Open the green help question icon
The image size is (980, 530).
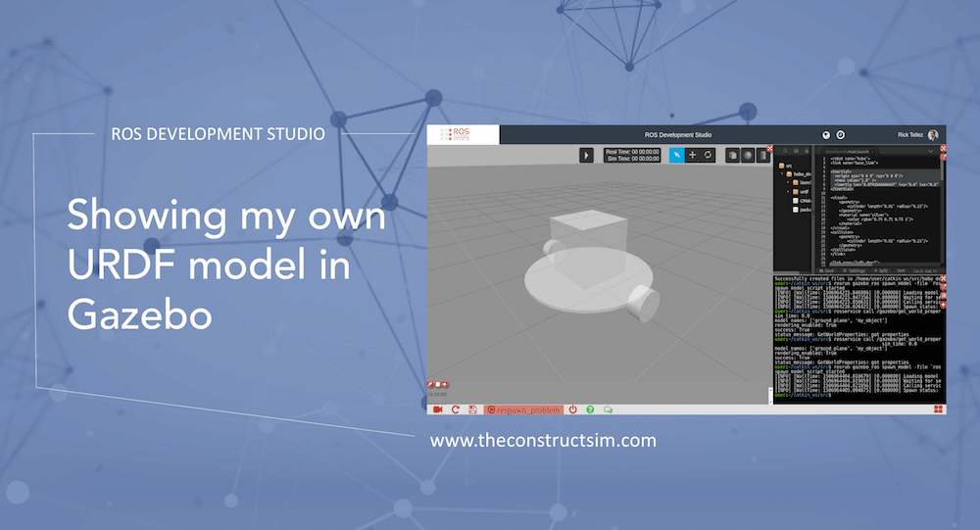591,409
